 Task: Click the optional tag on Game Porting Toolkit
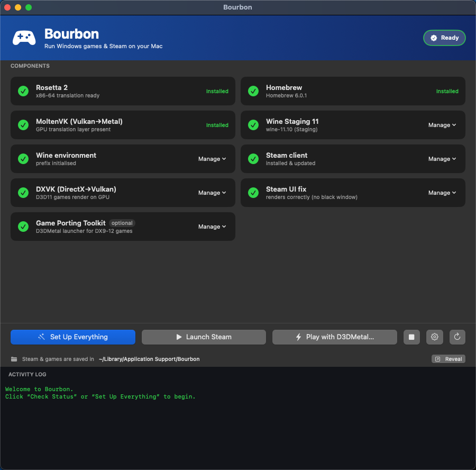point(122,223)
